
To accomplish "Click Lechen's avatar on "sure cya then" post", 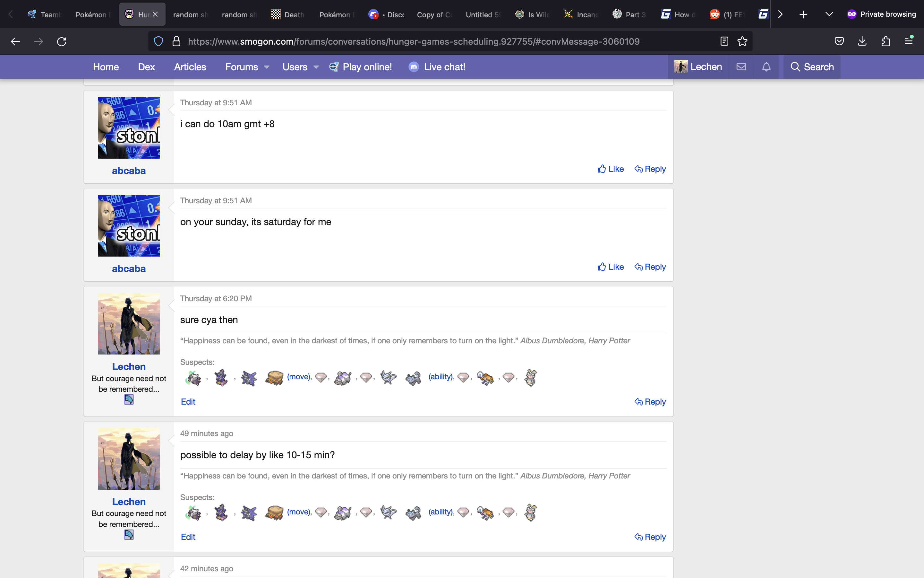I will (129, 323).
